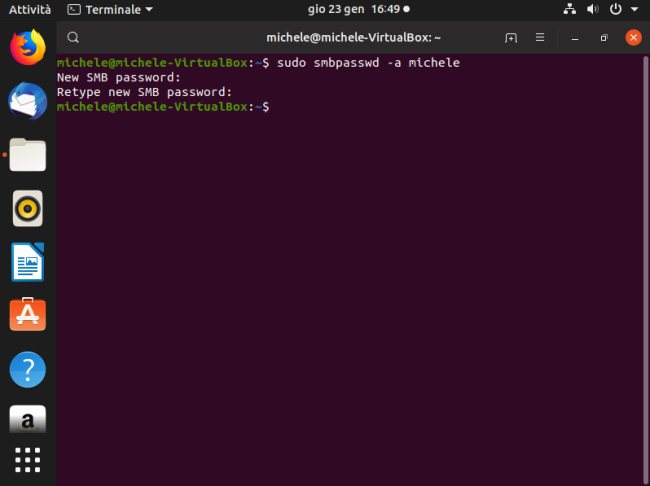Show all applications grid

[x=28, y=460]
